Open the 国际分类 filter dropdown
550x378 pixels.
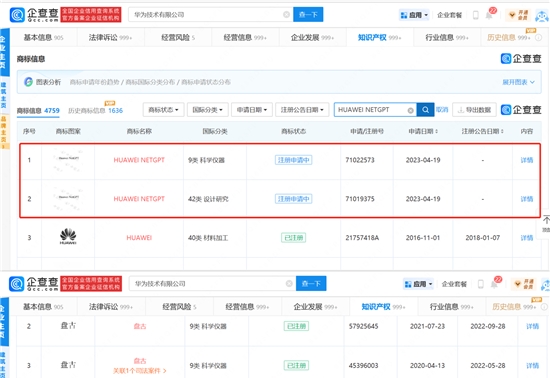tap(208, 110)
